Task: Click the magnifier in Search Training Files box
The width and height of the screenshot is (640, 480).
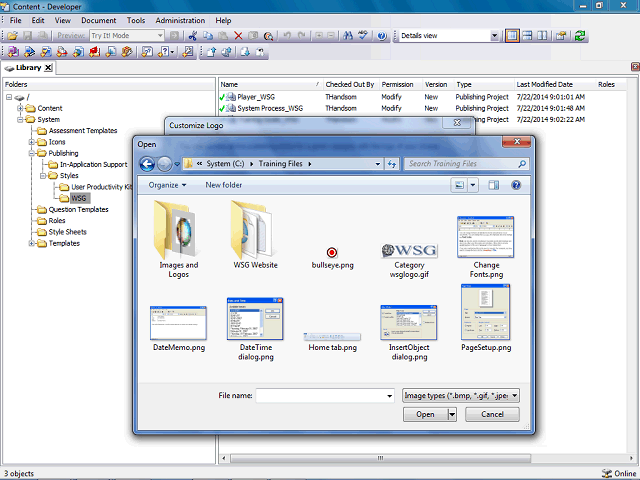Action: point(522,164)
